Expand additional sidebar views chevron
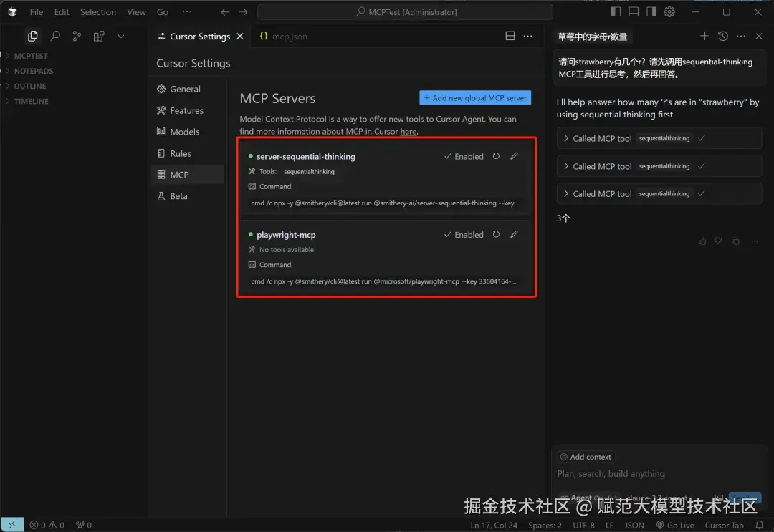774x532 pixels. [121, 36]
